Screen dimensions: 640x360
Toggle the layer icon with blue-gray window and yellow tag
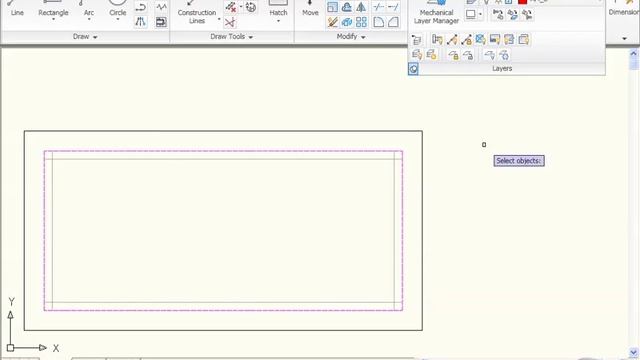pos(495,40)
